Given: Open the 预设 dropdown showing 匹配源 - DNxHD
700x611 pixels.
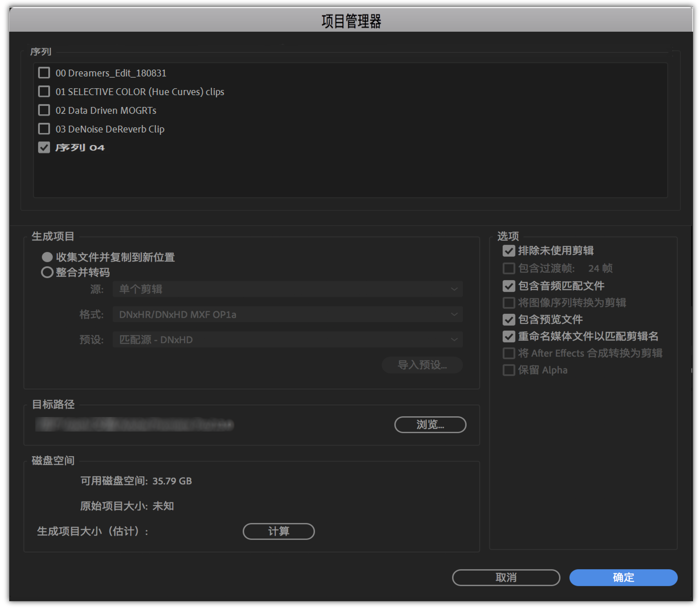Looking at the screenshot, I should 288,340.
